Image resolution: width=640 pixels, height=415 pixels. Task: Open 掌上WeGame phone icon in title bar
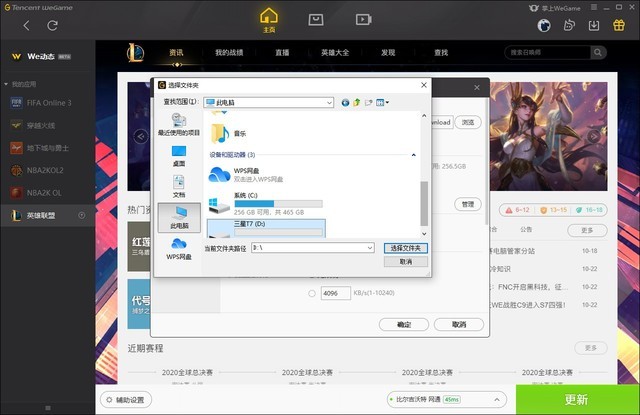pyautogui.click(x=554, y=8)
